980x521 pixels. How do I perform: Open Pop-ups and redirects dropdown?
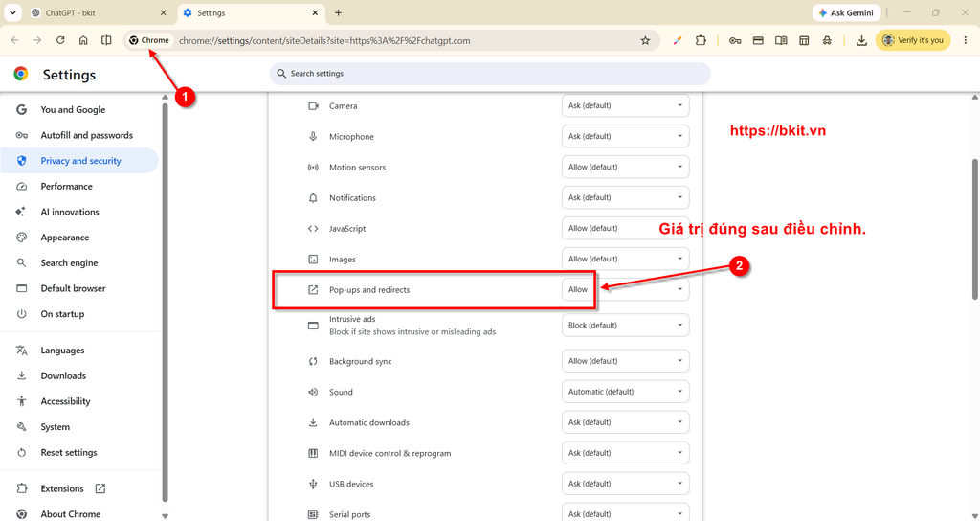(626, 289)
